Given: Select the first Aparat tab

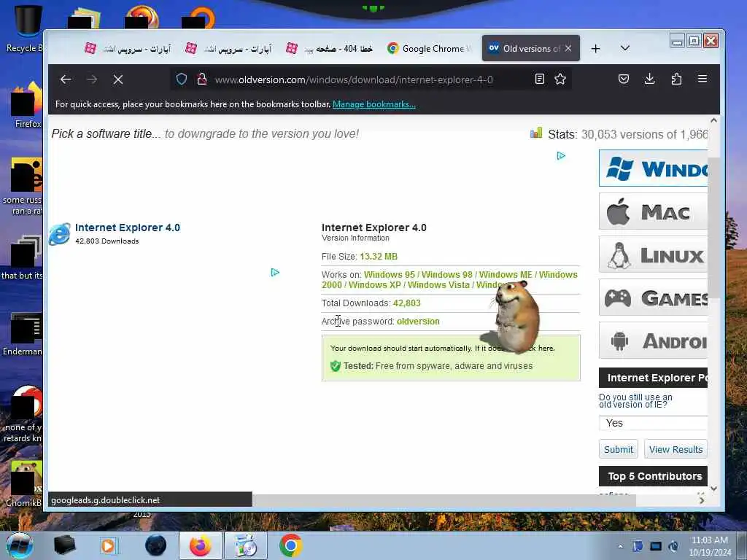Looking at the screenshot, I should pos(127,48).
